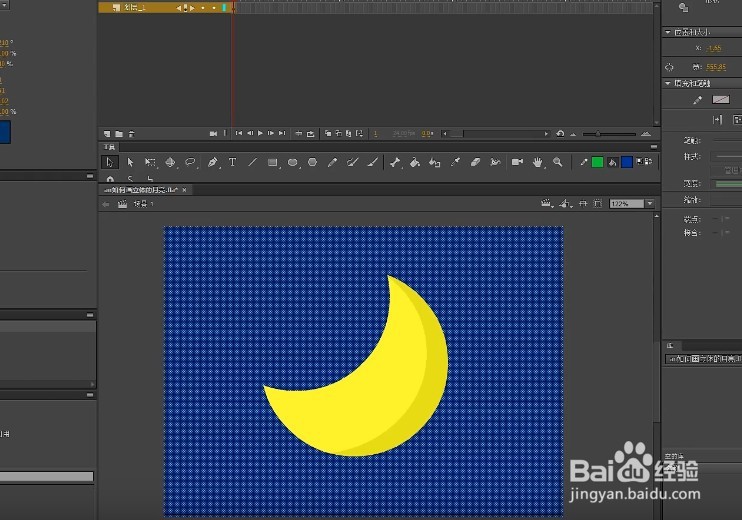742x520 pixels.
Task: Open the edit scene dropdown
Action: point(547,203)
